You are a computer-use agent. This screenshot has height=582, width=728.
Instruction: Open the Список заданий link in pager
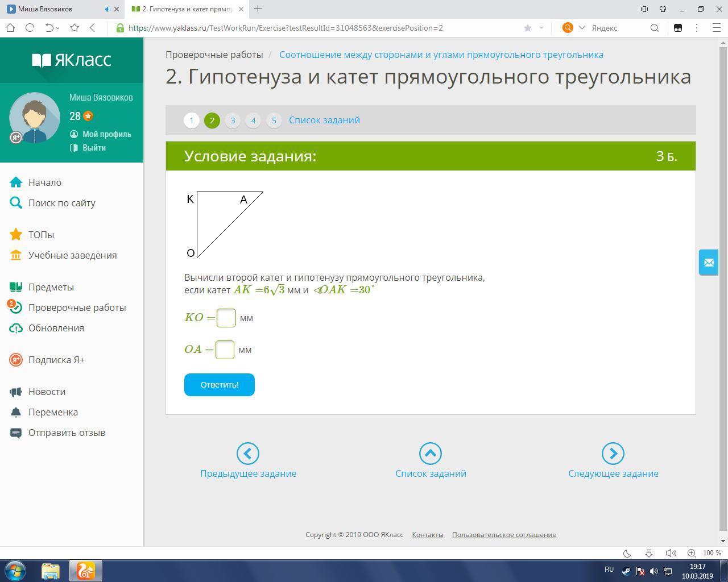click(x=324, y=120)
